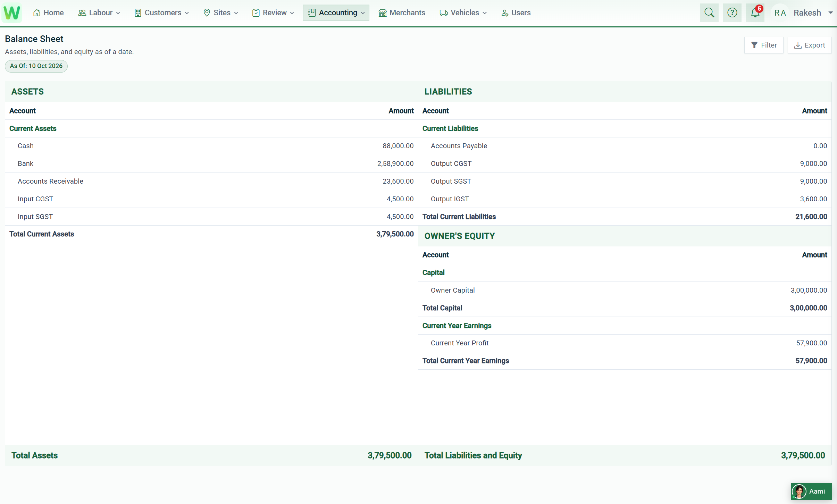Click the As Of: 10 Oct 2026 chip
The height and width of the screenshot is (504, 837).
(x=36, y=66)
